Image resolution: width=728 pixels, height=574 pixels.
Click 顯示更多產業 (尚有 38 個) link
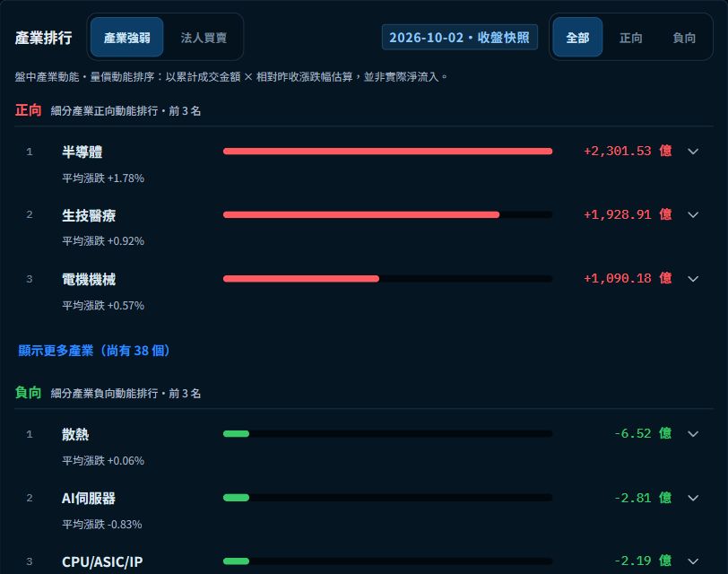(x=95, y=351)
